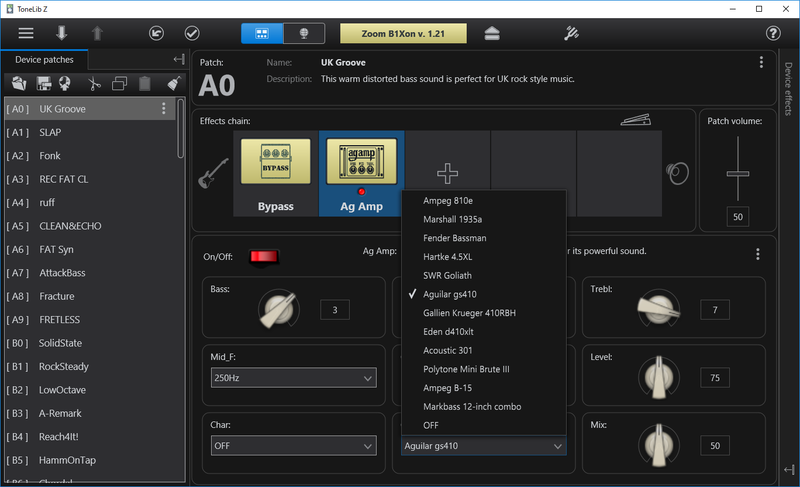This screenshot has height=487, width=800.
Task: Select the B1 RockSteady patch
Action: [x=90, y=367]
